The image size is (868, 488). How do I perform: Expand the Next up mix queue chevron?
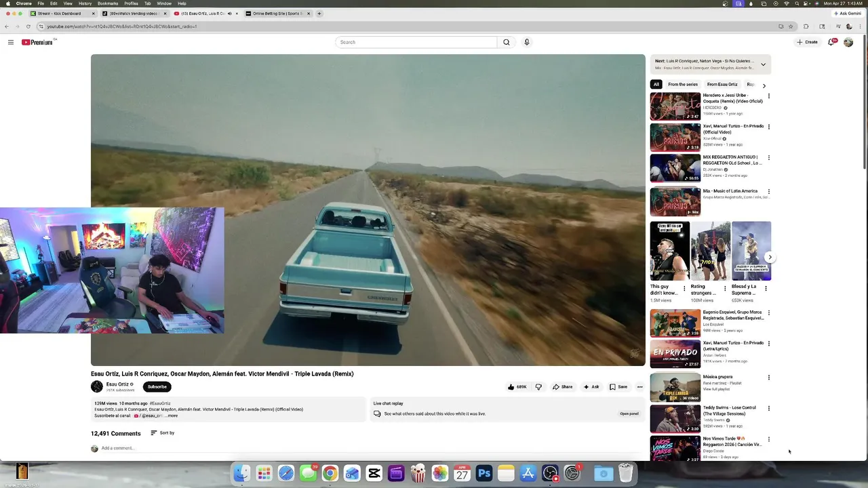click(763, 64)
